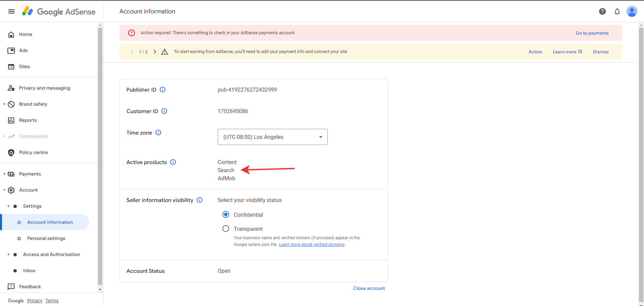Click the Account gear icon
This screenshot has width=644, height=306.
coord(11,190)
